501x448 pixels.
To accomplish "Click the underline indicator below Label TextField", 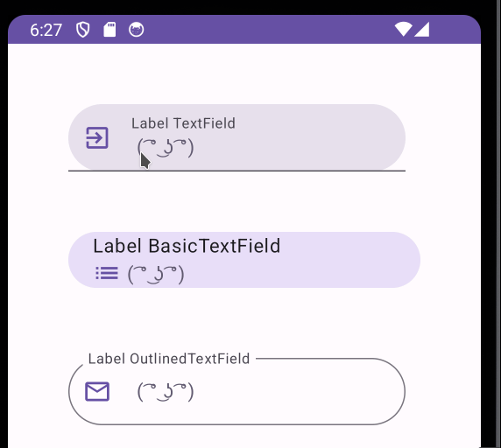I will coord(236,171).
